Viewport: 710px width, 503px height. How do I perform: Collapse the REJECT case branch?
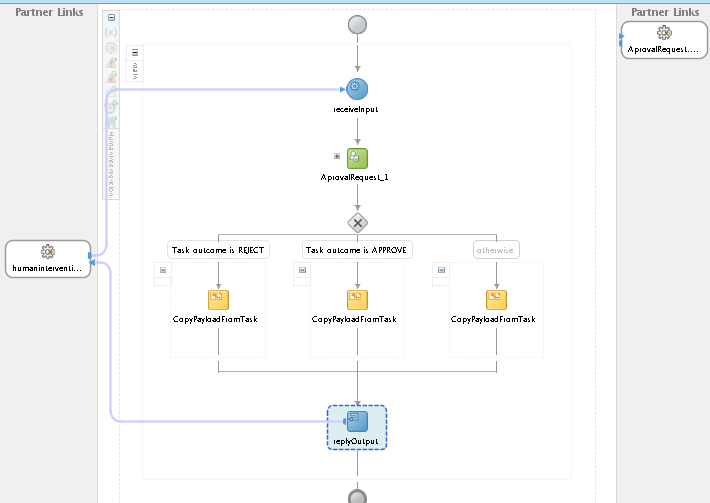(163, 270)
